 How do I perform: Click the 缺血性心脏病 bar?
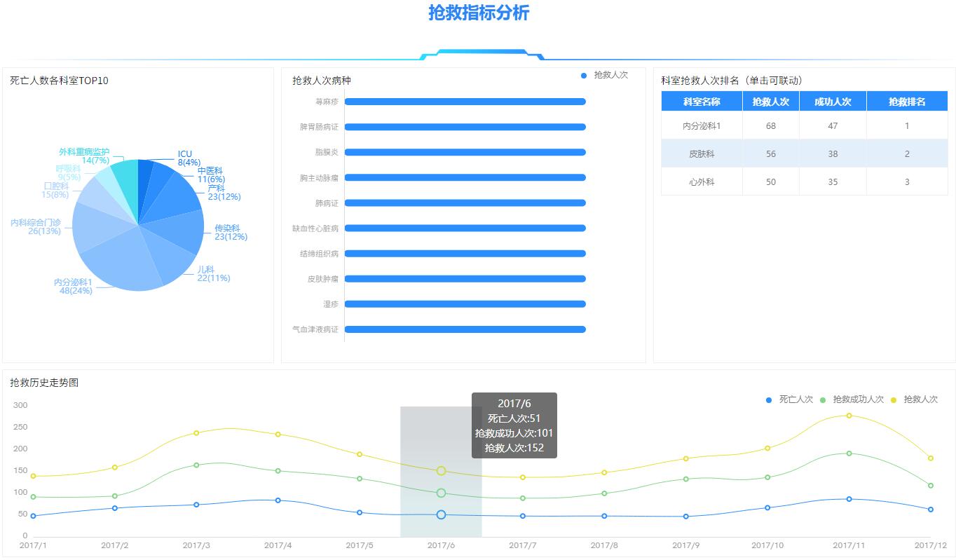[465, 228]
